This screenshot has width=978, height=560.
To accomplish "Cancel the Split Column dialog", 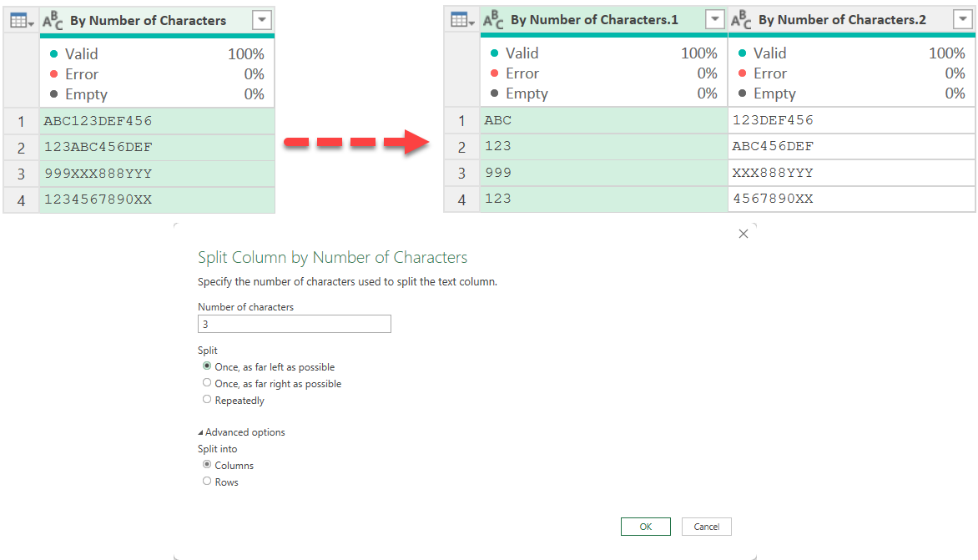I will coord(706,527).
